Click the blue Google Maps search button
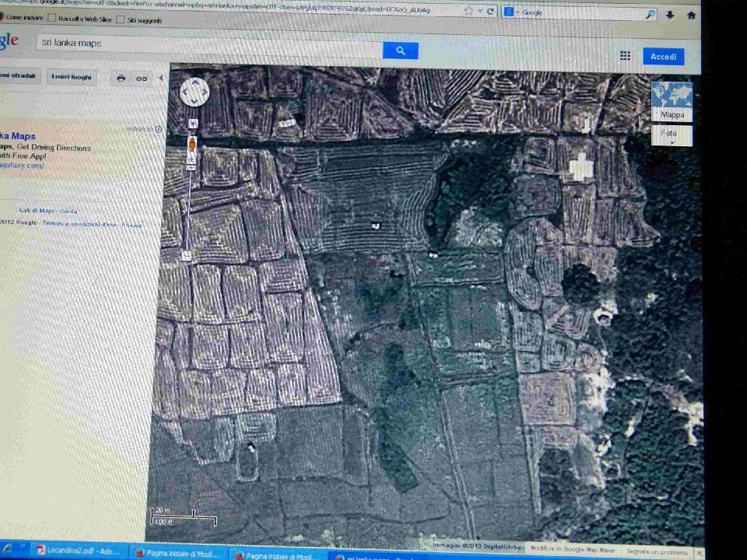747x560 pixels. (400, 51)
